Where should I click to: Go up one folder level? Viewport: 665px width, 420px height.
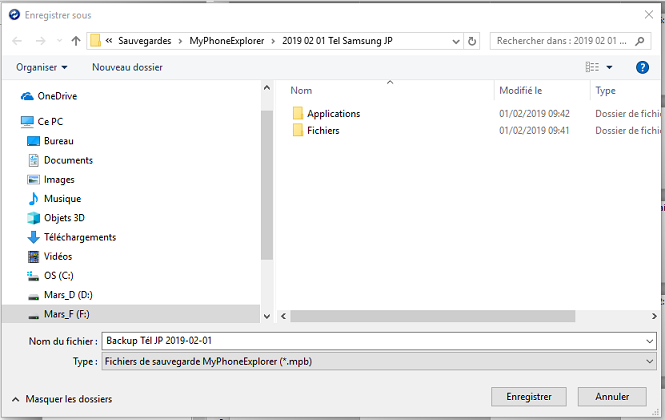[x=76, y=41]
